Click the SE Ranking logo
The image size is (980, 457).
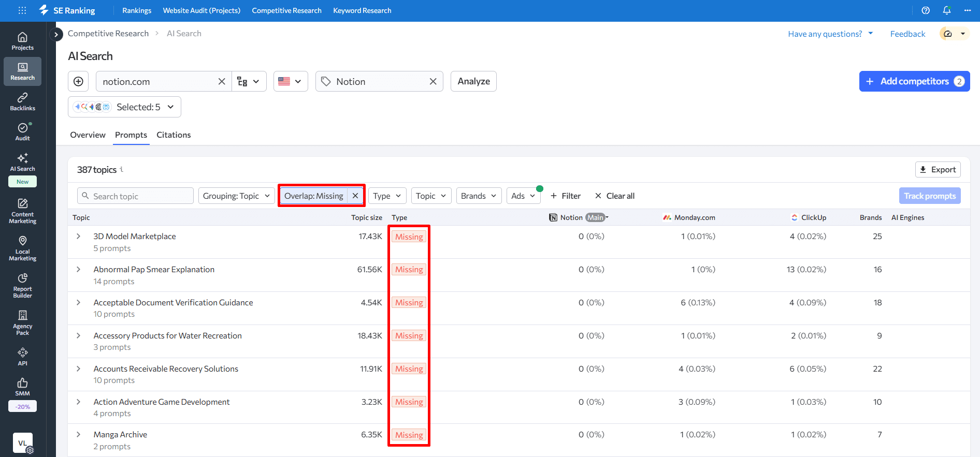(67, 10)
